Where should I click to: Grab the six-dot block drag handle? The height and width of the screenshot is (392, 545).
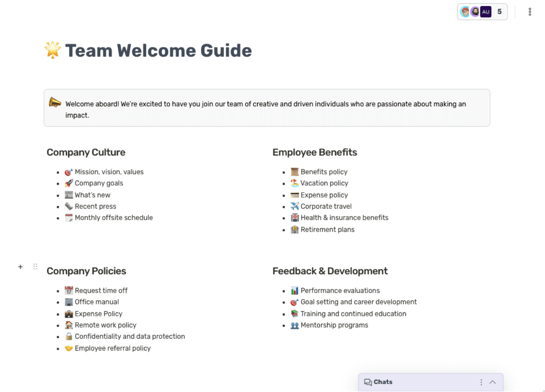point(35,267)
